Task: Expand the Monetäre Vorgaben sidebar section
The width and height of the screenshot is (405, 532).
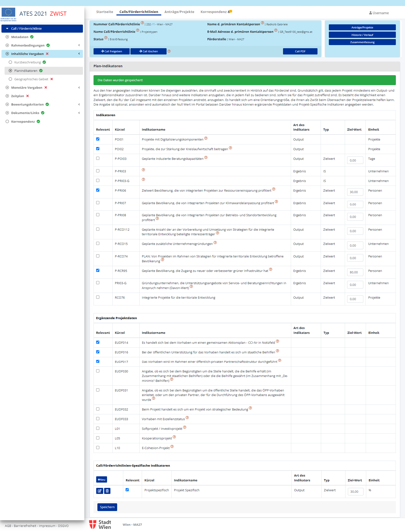Action: coord(79,88)
